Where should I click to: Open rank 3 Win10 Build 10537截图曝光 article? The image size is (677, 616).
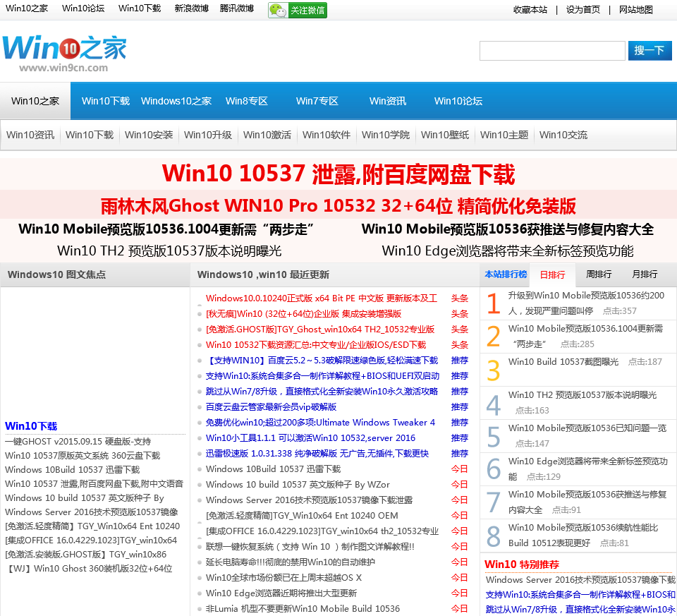pos(563,361)
